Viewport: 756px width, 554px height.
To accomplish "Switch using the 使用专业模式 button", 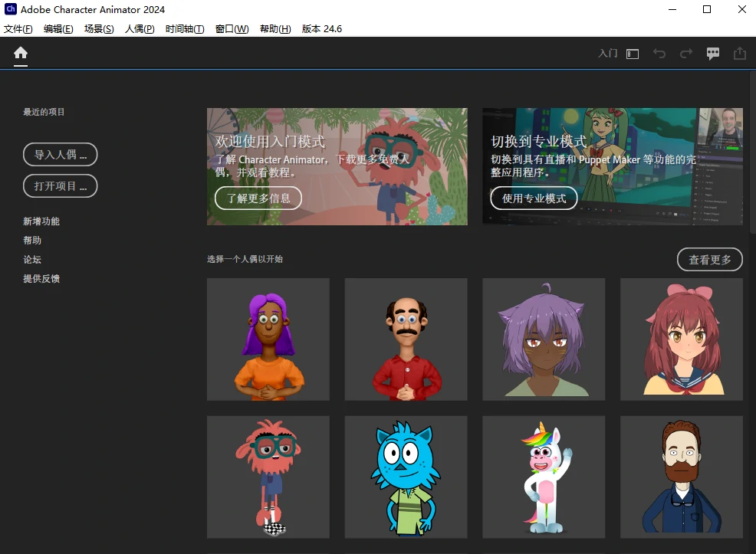I will click(x=534, y=198).
